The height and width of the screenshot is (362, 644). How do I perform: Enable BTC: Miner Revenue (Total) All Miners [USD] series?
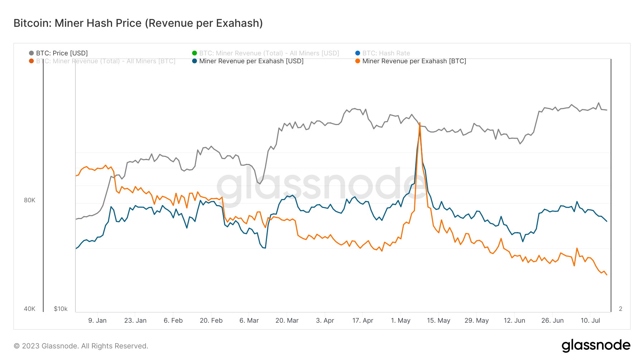pyautogui.click(x=265, y=53)
